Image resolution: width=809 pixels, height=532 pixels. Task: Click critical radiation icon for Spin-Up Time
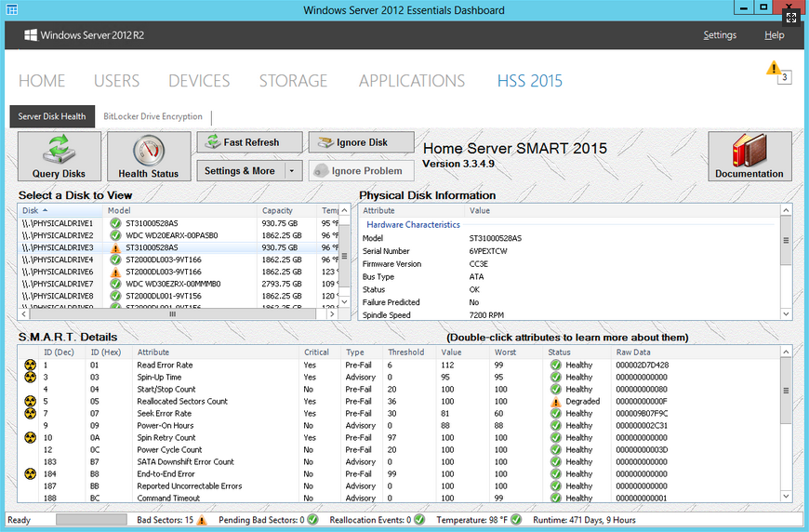(31, 378)
